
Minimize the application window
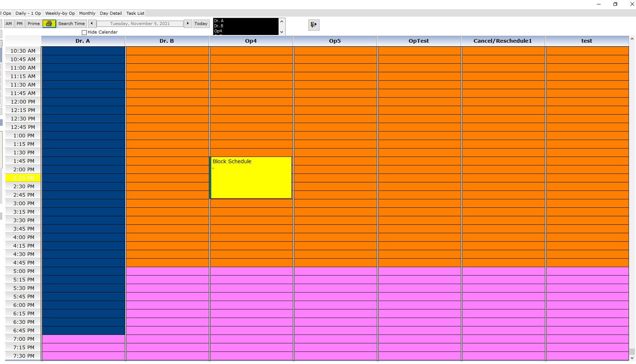599,4
